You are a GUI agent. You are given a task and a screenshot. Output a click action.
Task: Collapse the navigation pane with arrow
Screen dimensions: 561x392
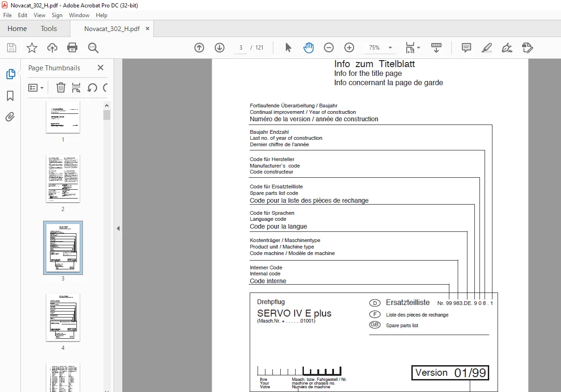click(118, 228)
